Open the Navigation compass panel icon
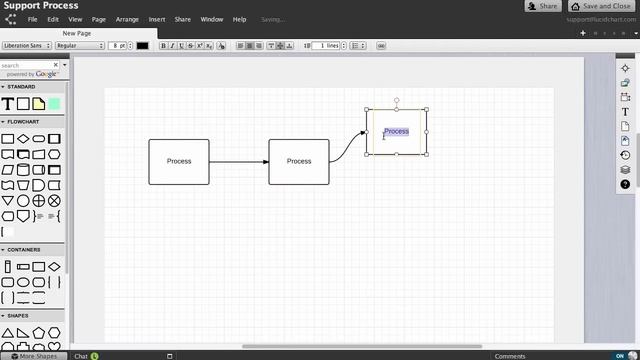The image size is (640, 360). click(625, 68)
